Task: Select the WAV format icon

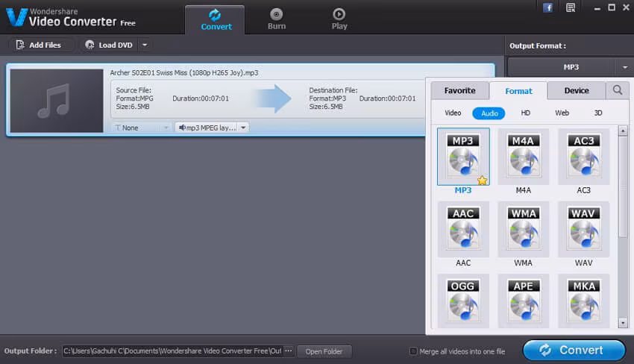Action: (x=583, y=229)
